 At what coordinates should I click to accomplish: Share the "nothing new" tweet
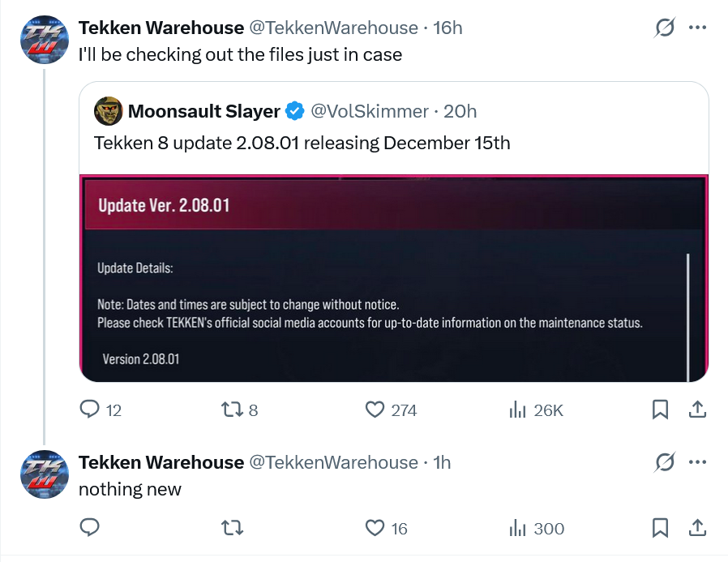tap(696, 528)
